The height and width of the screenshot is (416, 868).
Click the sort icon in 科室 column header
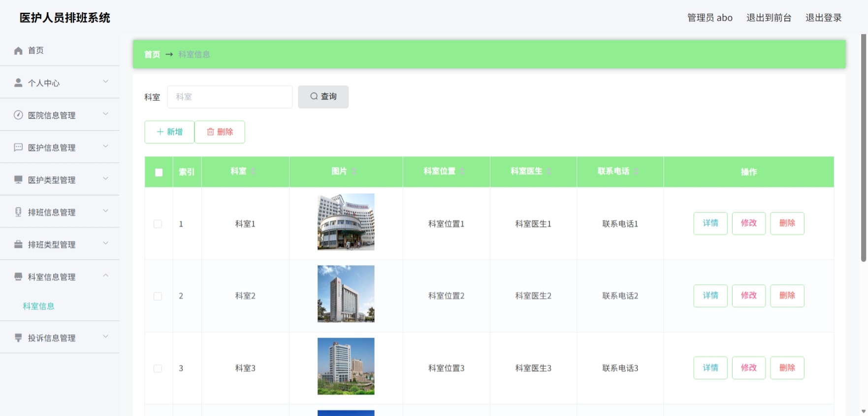(x=253, y=172)
